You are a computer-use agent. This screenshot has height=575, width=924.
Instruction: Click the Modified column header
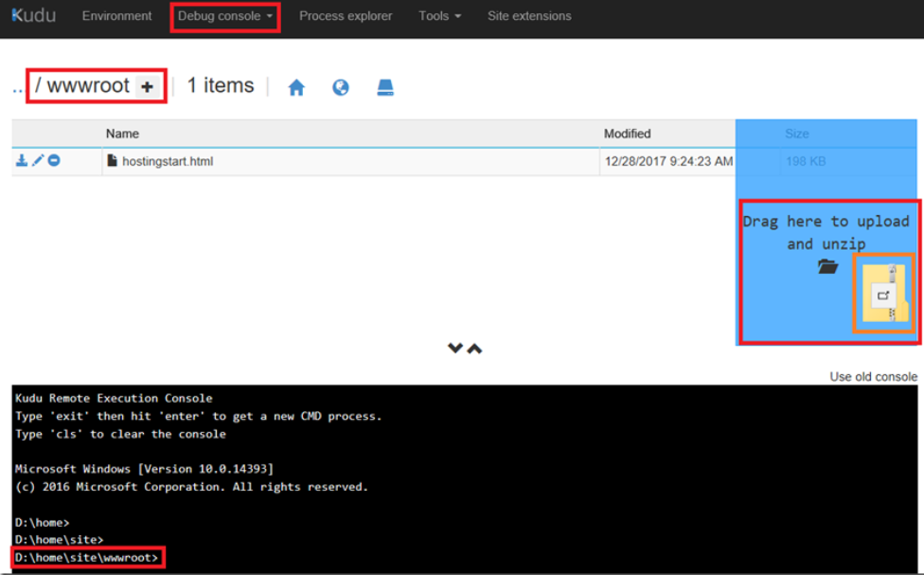point(627,134)
